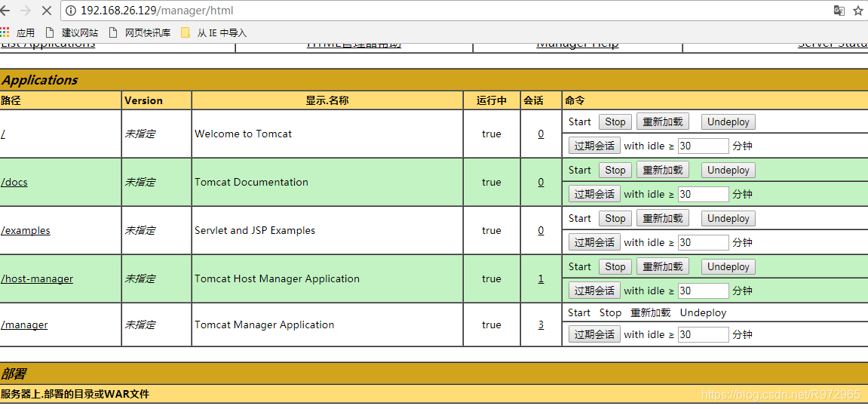The height and width of the screenshot is (409, 868).
Task: Open the /host-manager application link
Action: pyautogui.click(x=36, y=278)
